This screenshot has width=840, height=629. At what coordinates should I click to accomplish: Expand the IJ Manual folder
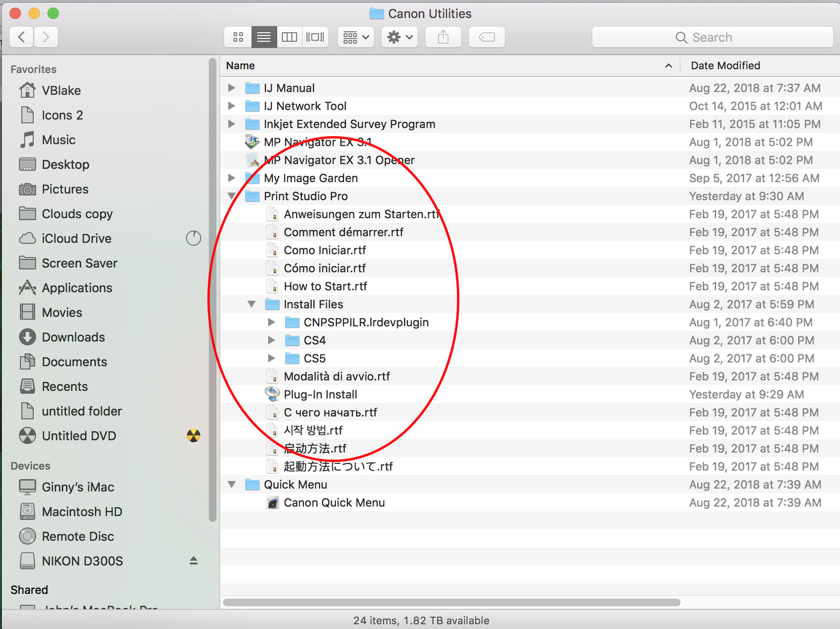tap(231, 88)
